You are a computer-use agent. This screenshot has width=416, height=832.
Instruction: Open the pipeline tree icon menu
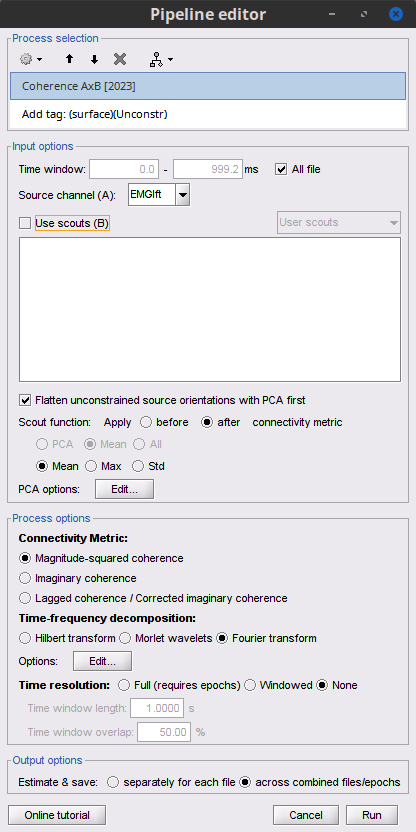point(161,60)
